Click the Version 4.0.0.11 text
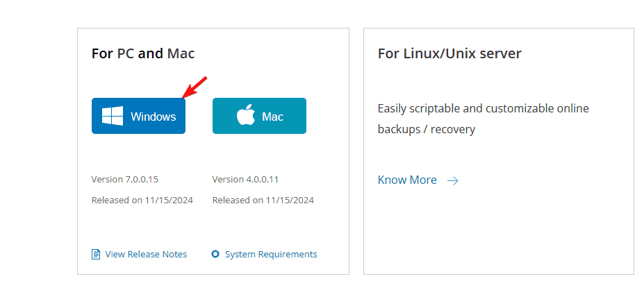The image size is (644, 299). [x=246, y=179]
